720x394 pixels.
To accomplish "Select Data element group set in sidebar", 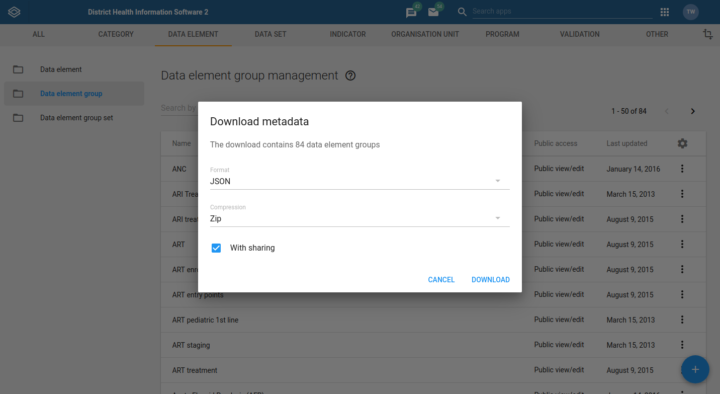I will point(74,118).
